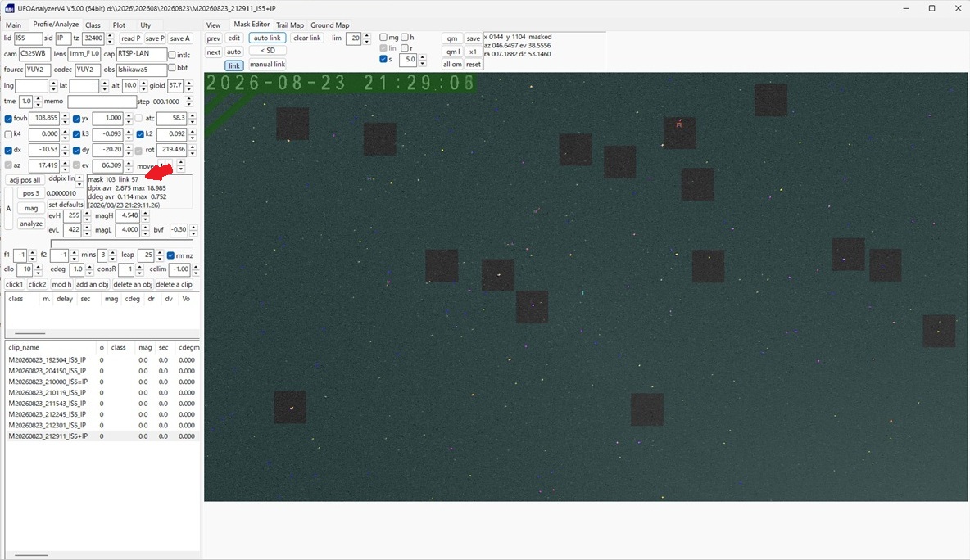The width and height of the screenshot is (970, 560).
Task: Click the mask edit button
Action: tap(233, 38)
